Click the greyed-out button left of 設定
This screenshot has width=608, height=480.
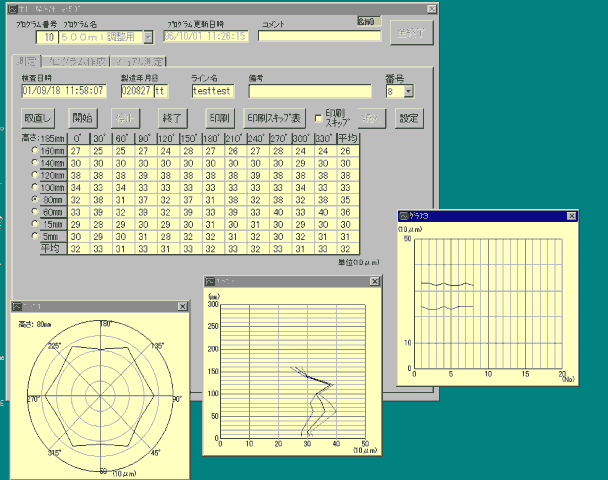pos(371,118)
